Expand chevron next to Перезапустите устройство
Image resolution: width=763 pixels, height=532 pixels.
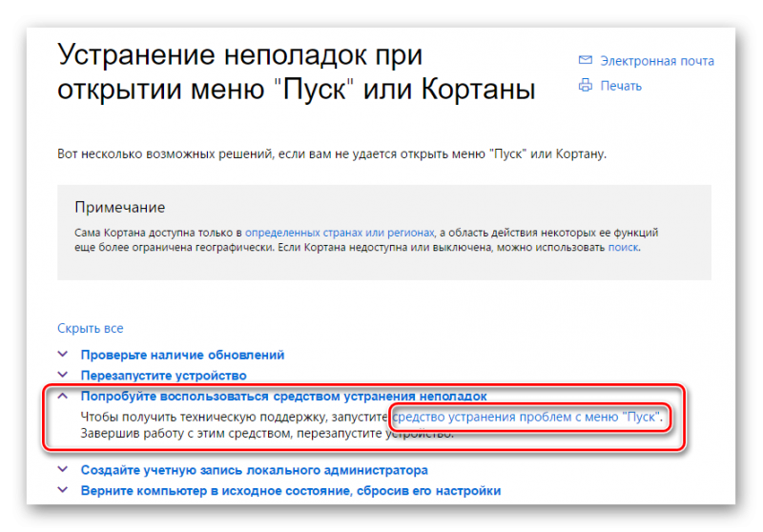(x=63, y=375)
